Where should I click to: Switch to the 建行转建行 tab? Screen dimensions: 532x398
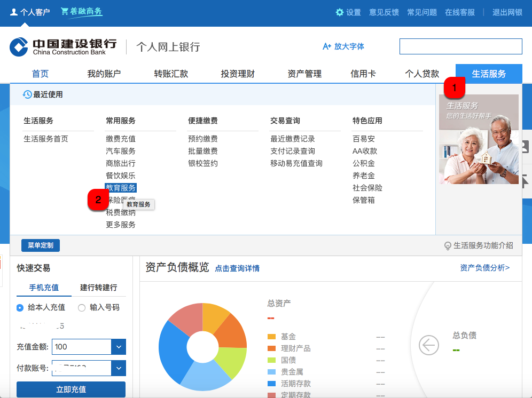(99, 287)
